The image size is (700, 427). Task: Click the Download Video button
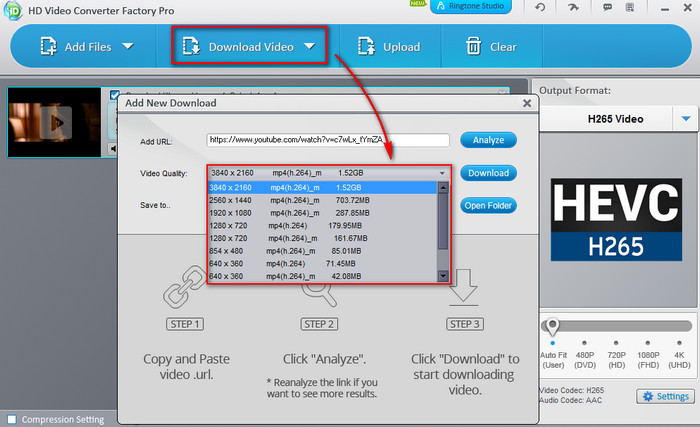tap(238, 46)
